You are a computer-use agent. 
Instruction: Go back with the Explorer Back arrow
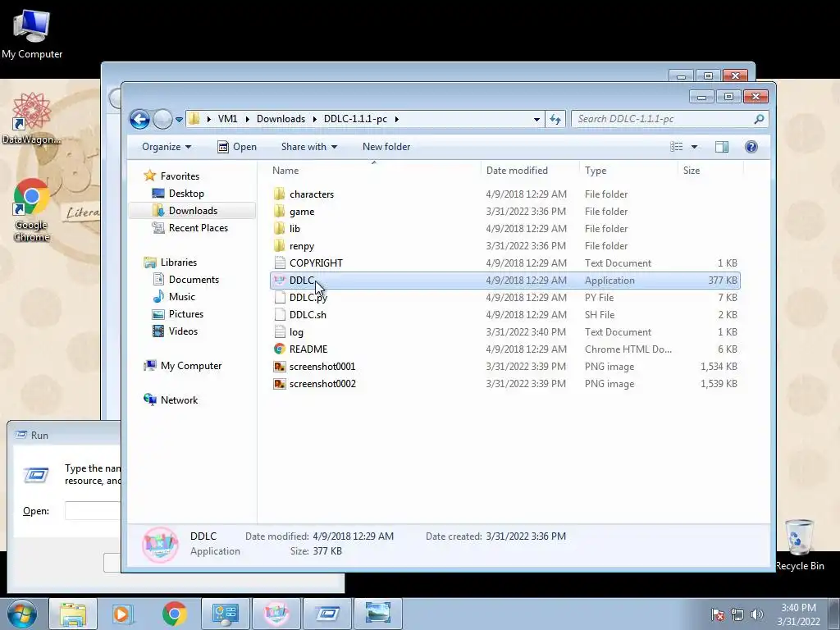tap(139, 119)
